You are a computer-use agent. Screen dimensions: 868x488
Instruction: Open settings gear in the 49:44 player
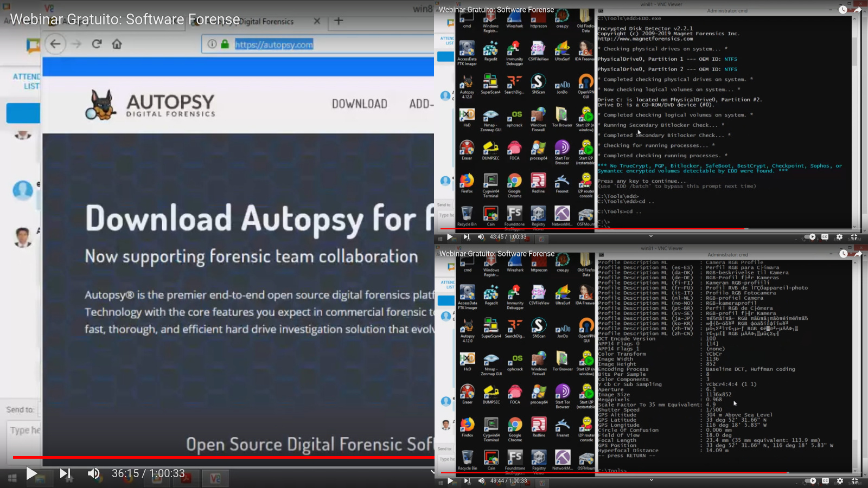[x=840, y=481]
